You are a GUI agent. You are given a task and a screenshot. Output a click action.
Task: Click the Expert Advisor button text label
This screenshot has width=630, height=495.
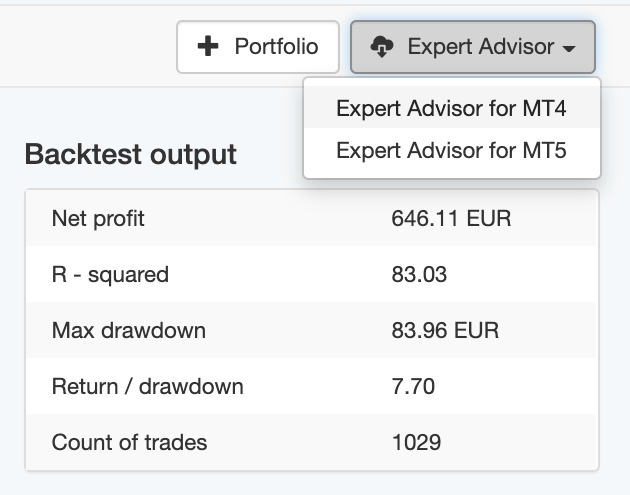point(481,47)
